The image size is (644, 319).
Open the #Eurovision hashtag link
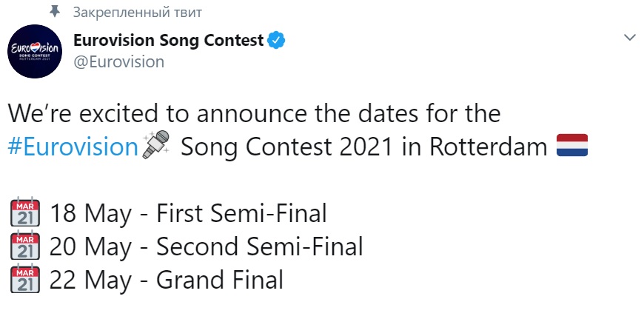[73, 147]
